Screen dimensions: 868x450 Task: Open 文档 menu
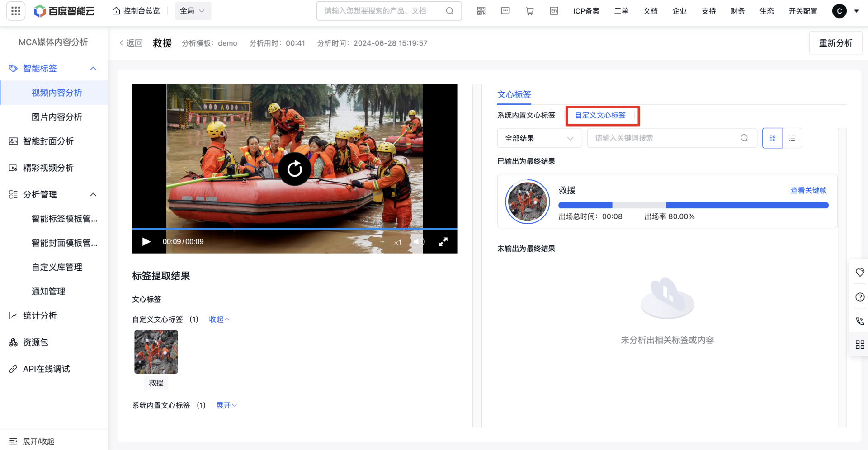(650, 11)
